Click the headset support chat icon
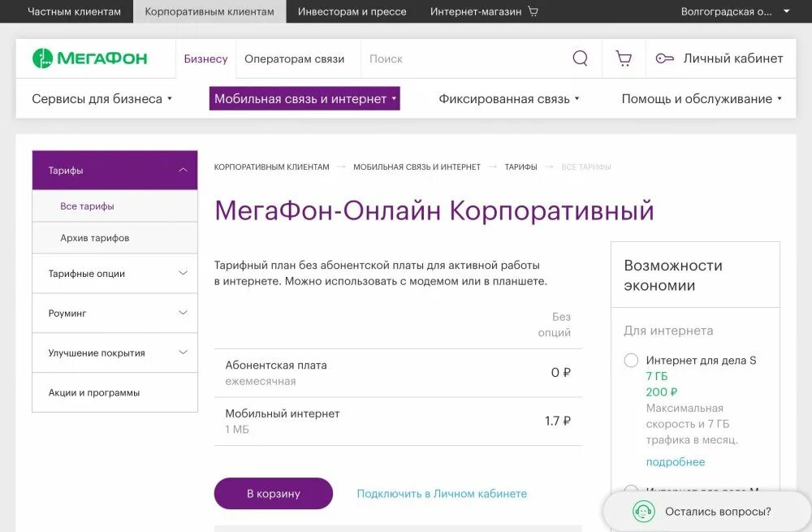812x532 pixels. [x=643, y=512]
